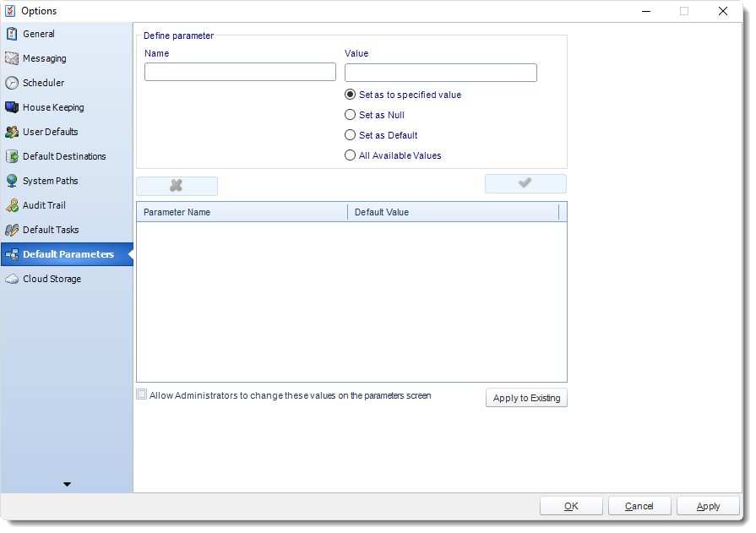Screen dimensions: 756x533
Task: Click the General clipboard icon
Action: tap(12, 34)
